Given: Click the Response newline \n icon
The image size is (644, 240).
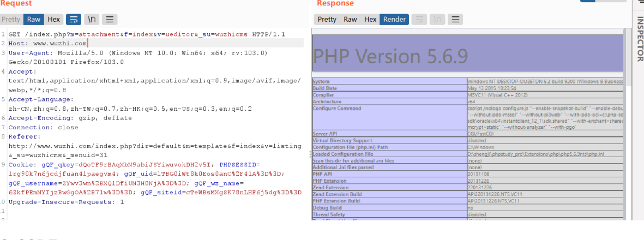Looking at the screenshot, I should 437,20.
